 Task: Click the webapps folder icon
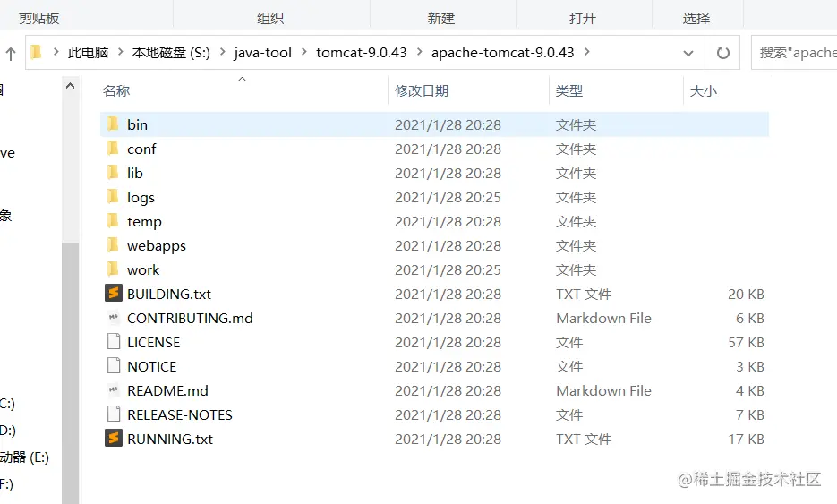tap(113, 245)
